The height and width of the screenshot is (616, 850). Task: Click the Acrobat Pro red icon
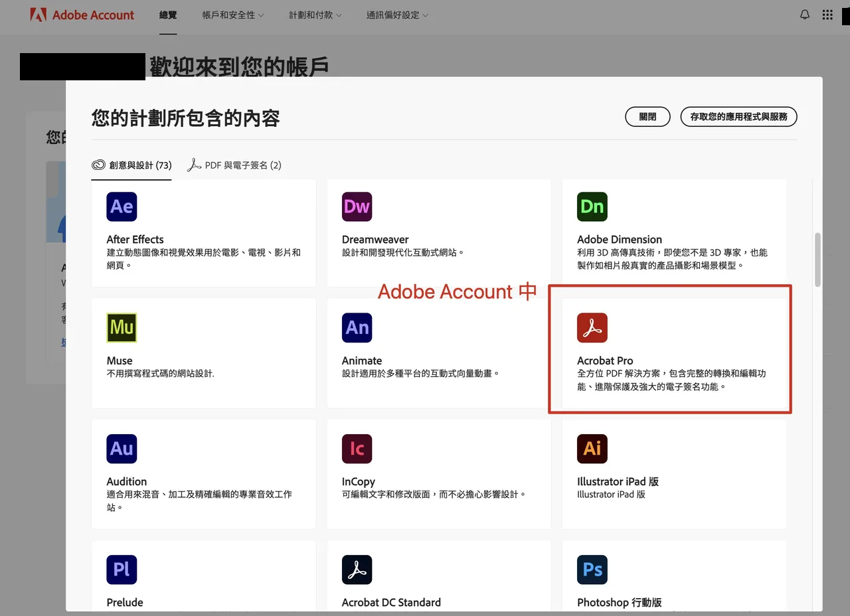(x=592, y=327)
